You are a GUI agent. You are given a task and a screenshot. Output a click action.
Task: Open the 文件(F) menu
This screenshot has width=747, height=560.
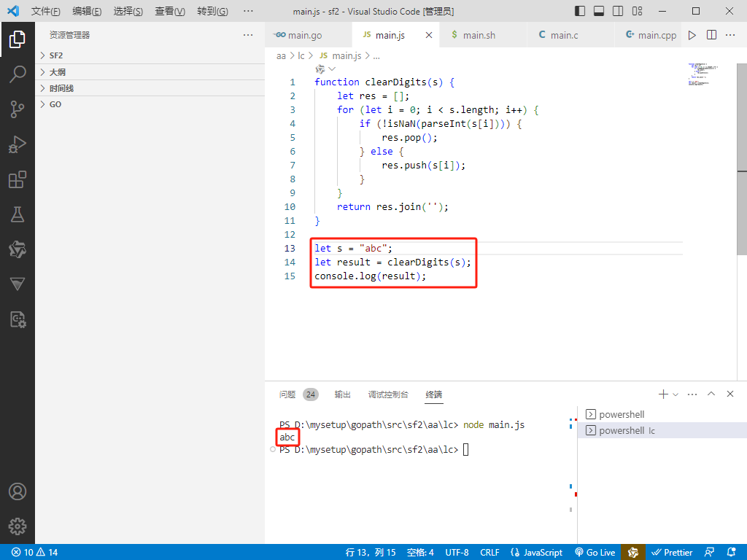pyautogui.click(x=46, y=11)
